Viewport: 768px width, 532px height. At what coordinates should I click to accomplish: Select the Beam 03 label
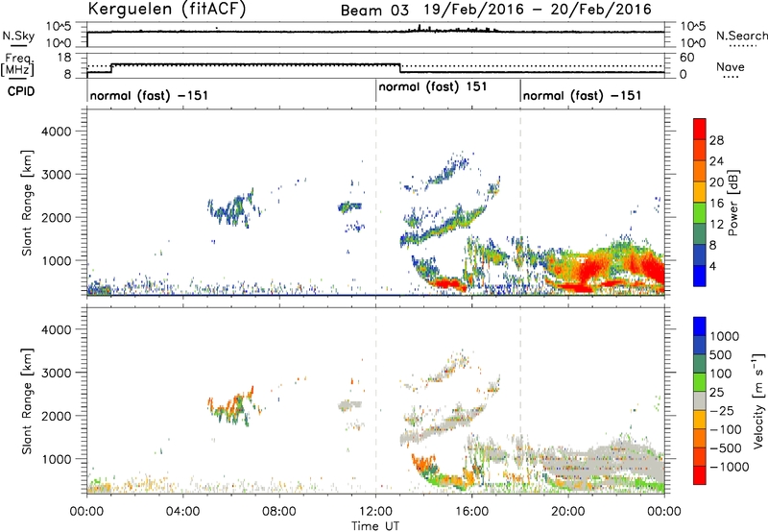374,11
